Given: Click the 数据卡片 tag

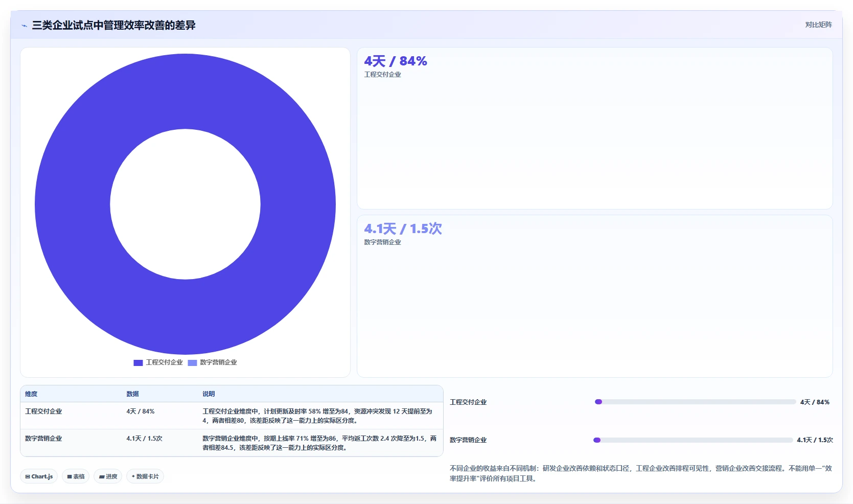Looking at the screenshot, I should pyautogui.click(x=145, y=476).
